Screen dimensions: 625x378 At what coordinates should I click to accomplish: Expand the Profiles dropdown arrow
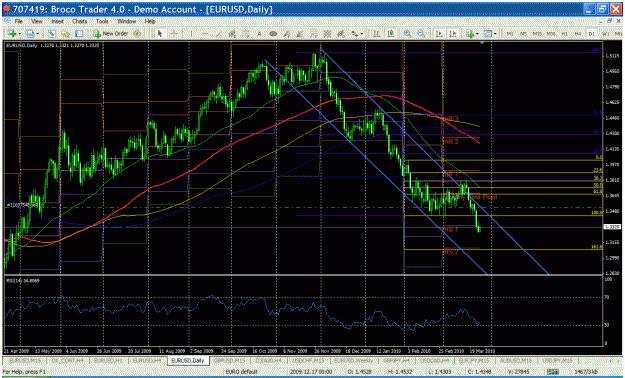click(37, 34)
